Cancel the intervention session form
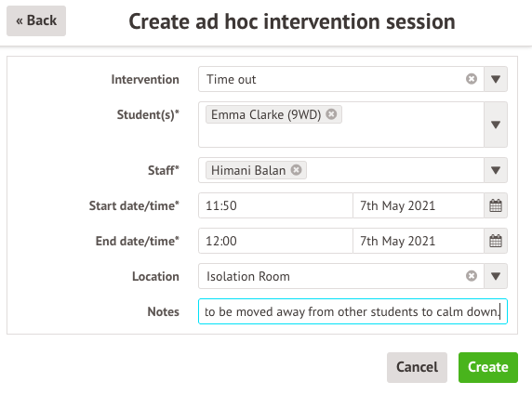Viewport: 532px width, 395px height. (417, 367)
